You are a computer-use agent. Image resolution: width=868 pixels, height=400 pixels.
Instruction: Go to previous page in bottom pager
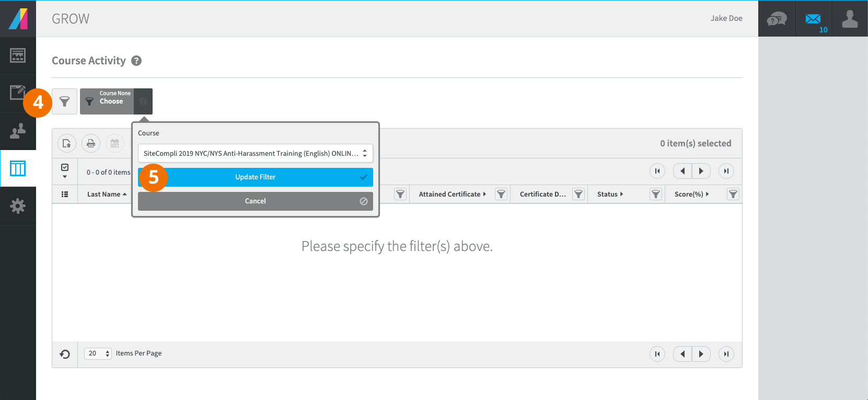pyautogui.click(x=682, y=354)
